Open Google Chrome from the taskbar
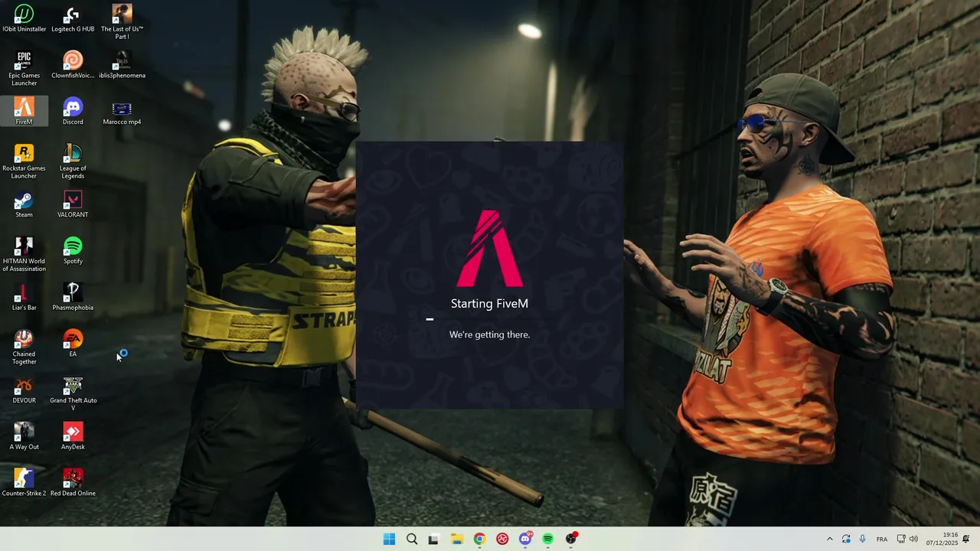The image size is (980, 551). point(479,539)
